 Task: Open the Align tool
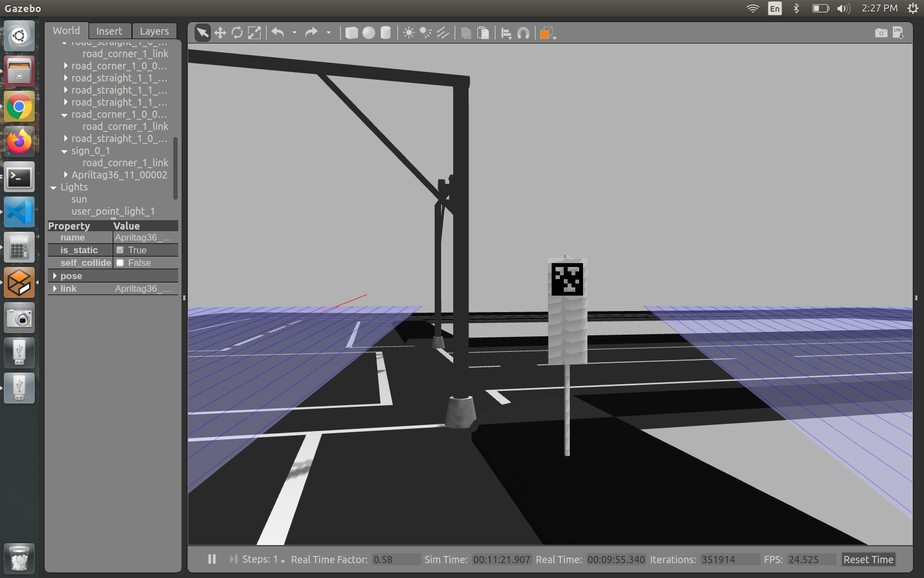coord(507,33)
